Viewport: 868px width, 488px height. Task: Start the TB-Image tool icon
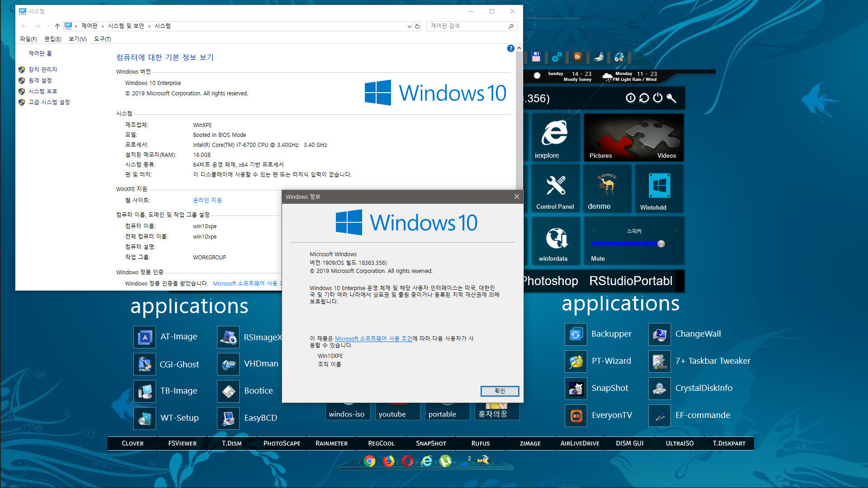145,391
